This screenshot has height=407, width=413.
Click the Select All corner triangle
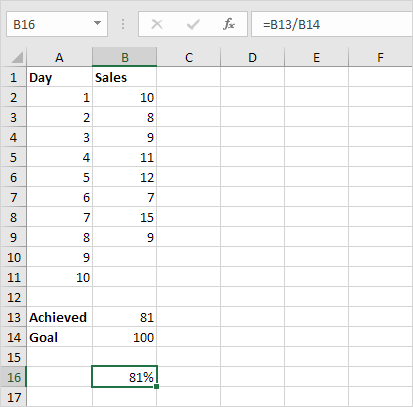[17, 57]
